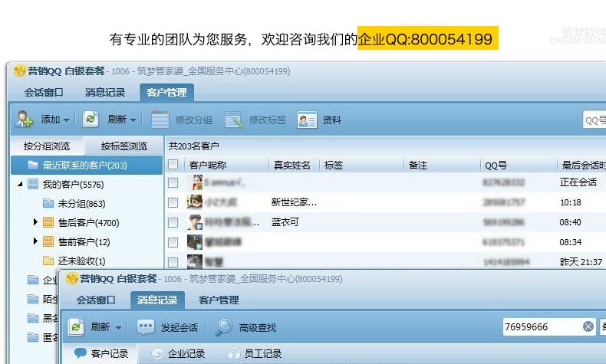This screenshot has height=364, width=606.
Task: Select 售后客户(4700) group
Action: pos(88,223)
